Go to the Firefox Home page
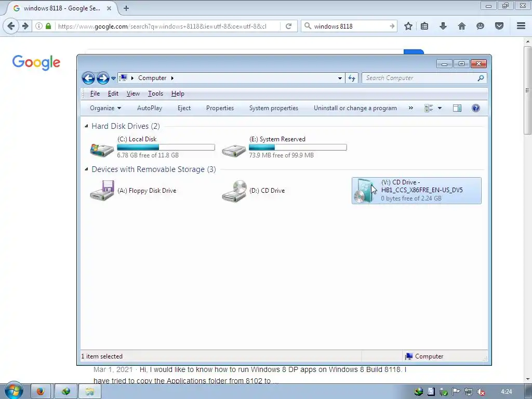This screenshot has width=532, height=399. (x=461, y=26)
